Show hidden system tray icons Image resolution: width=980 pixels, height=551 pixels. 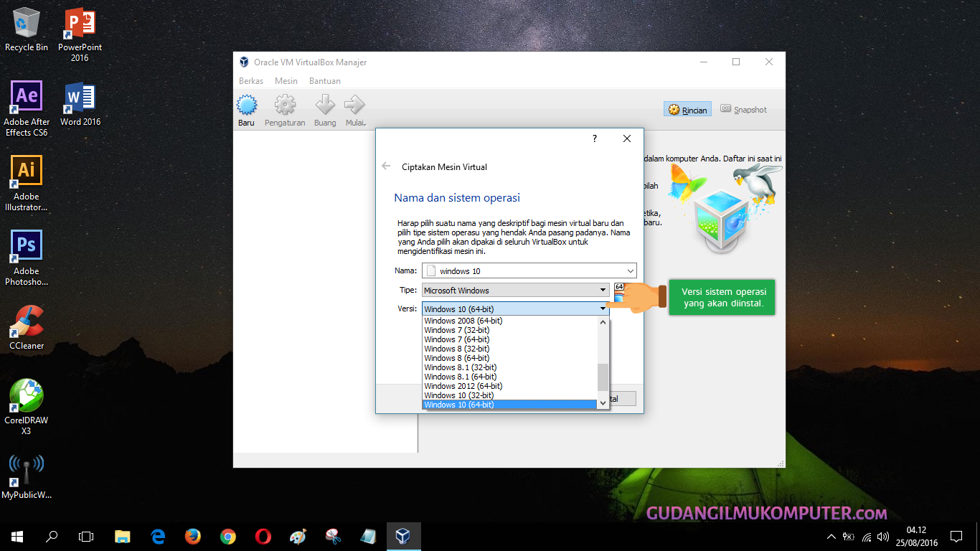(831, 536)
